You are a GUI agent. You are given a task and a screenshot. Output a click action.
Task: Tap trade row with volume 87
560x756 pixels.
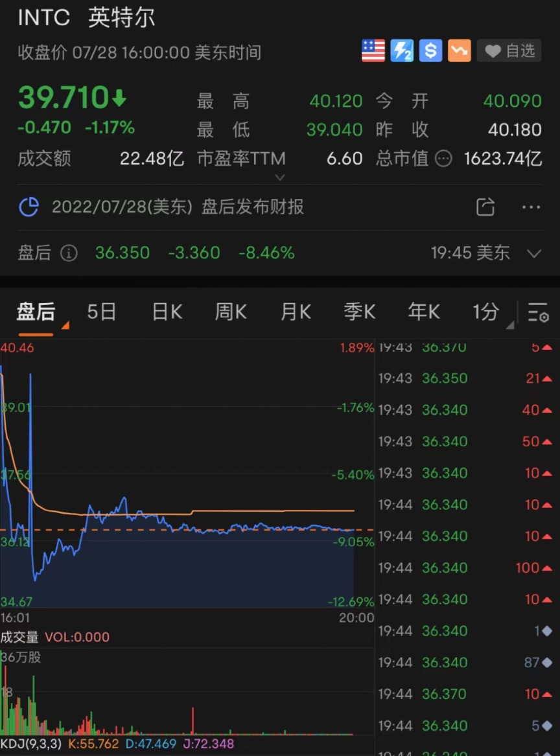coord(465,663)
